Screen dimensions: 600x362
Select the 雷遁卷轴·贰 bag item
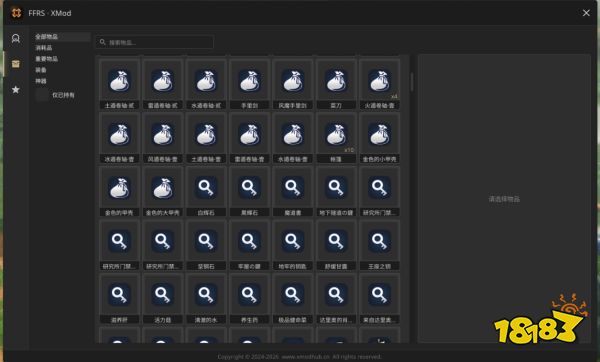click(163, 84)
